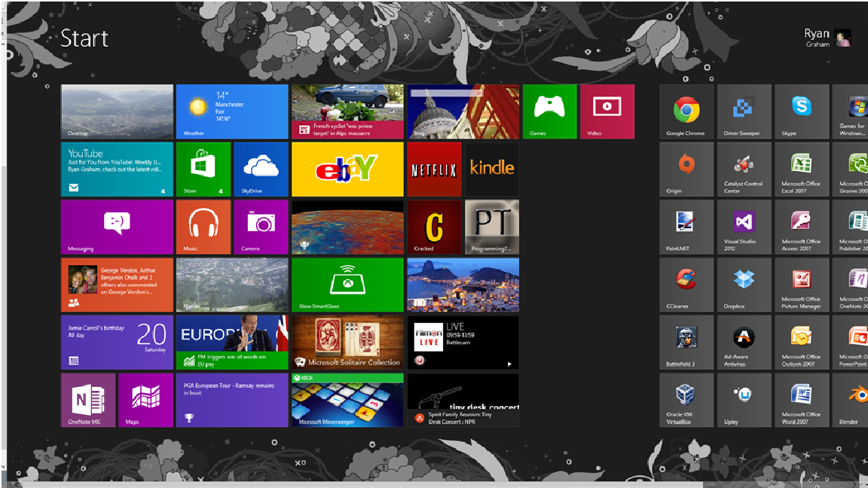868x488 pixels.
Task: Open Paint.NET
Action: coord(685,227)
